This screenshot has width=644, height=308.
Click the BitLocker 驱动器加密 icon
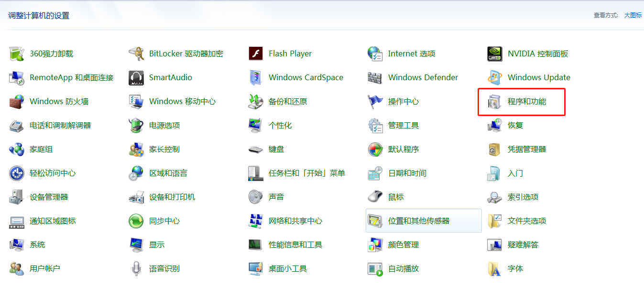pyautogui.click(x=136, y=54)
